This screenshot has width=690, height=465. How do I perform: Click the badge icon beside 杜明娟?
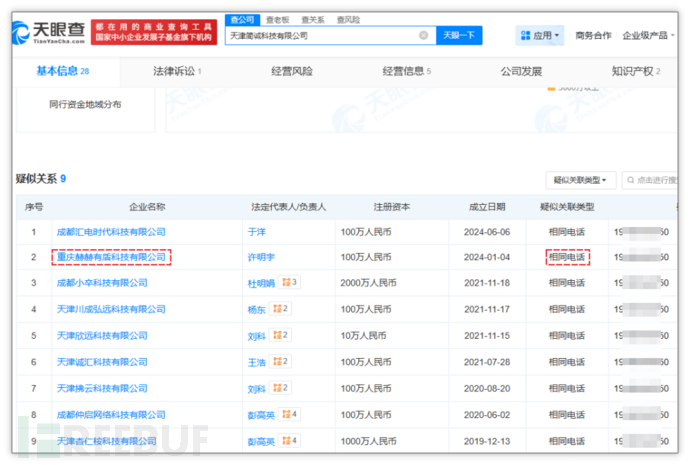(287, 283)
